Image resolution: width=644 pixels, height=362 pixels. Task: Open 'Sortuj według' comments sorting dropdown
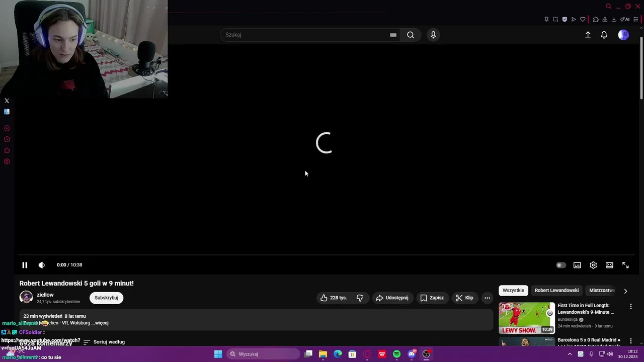tap(104, 342)
